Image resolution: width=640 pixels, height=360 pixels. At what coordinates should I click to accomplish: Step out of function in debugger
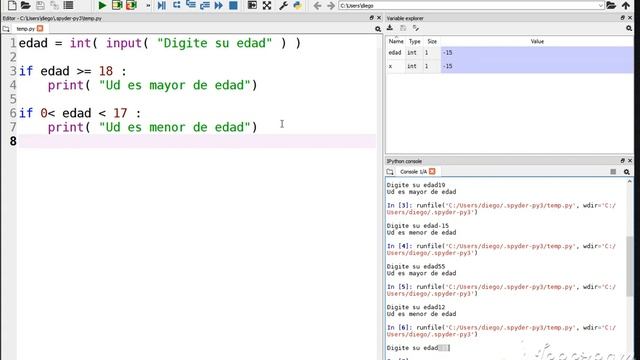coord(205,5)
